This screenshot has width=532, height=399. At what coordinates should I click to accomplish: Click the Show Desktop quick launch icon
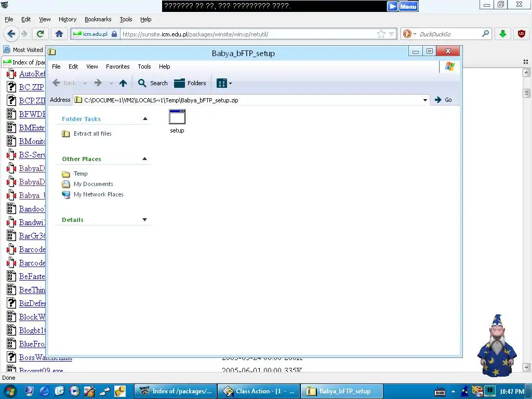pos(30,391)
